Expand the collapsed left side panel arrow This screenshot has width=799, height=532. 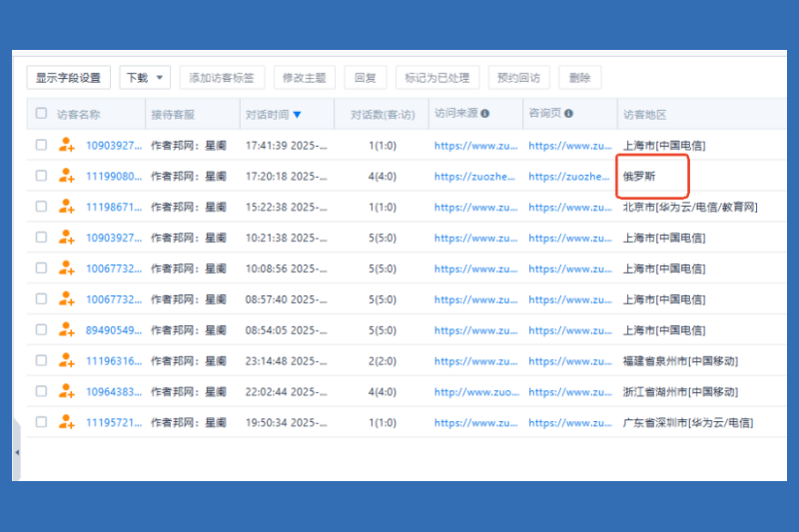point(16,452)
